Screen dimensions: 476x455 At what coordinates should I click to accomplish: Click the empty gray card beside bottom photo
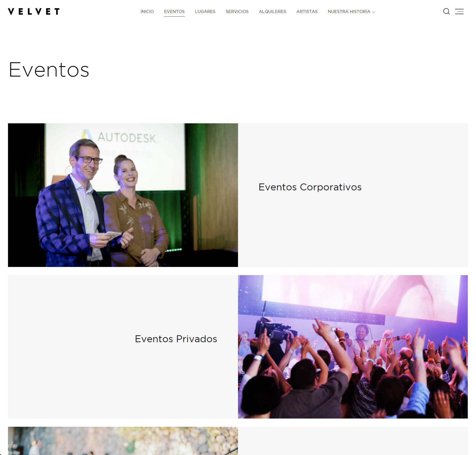(353, 441)
